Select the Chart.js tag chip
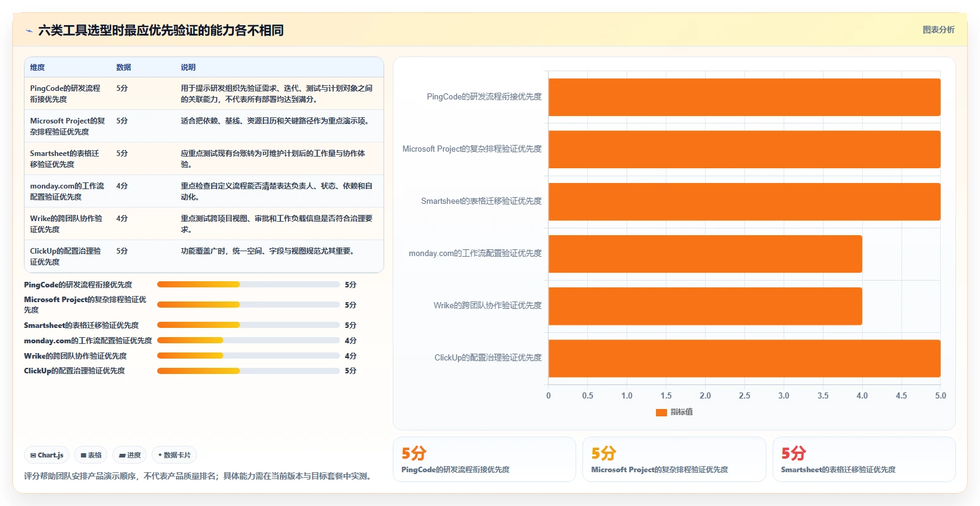This screenshot has height=506, width=980. click(47, 455)
